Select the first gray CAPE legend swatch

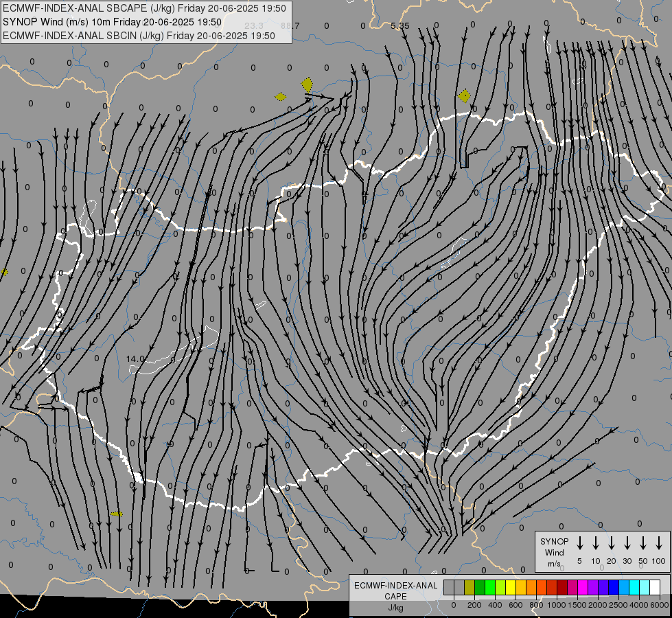pos(449,587)
